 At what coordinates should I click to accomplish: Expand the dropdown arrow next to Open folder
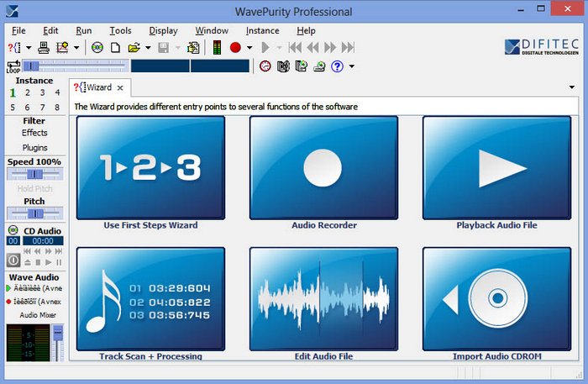coord(148,48)
